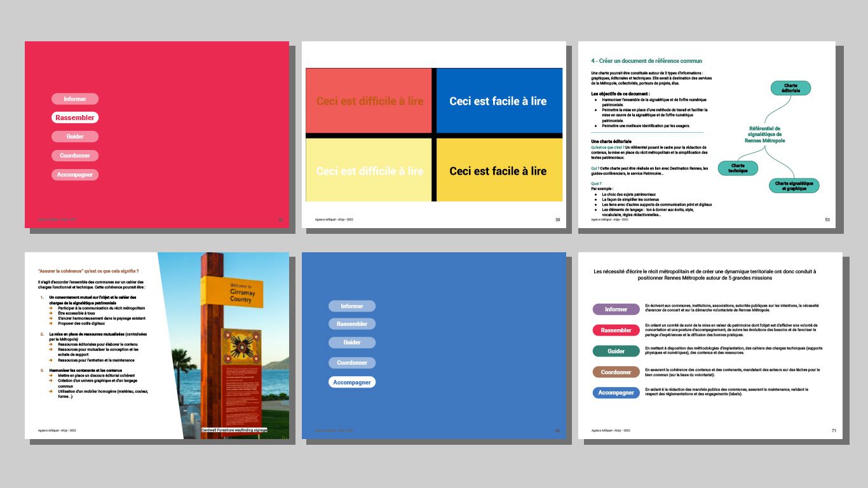Click the Charte éditoriale bubble in diagram
The height and width of the screenshot is (488, 868).
[x=790, y=88]
